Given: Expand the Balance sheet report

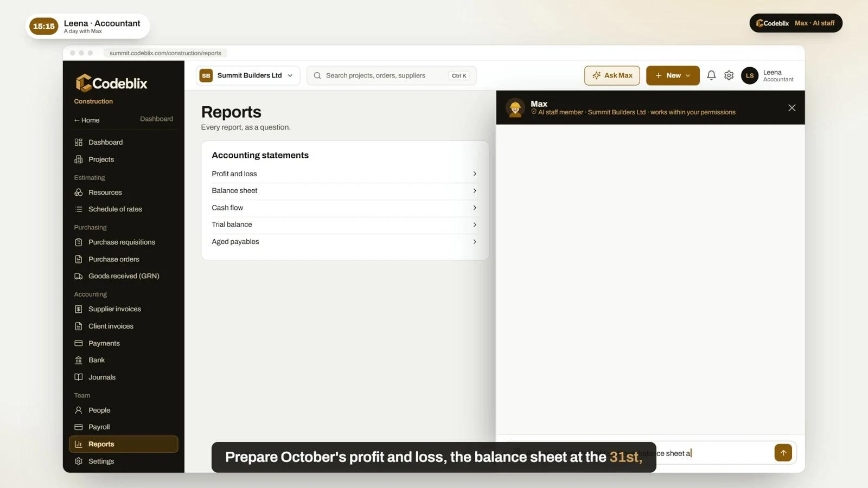Looking at the screenshot, I should 344,191.
